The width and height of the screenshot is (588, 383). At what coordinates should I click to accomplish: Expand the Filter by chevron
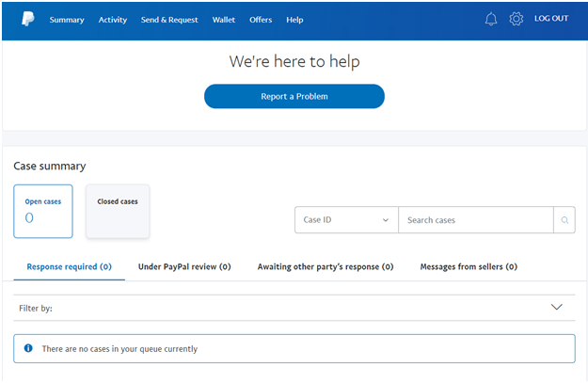click(557, 307)
